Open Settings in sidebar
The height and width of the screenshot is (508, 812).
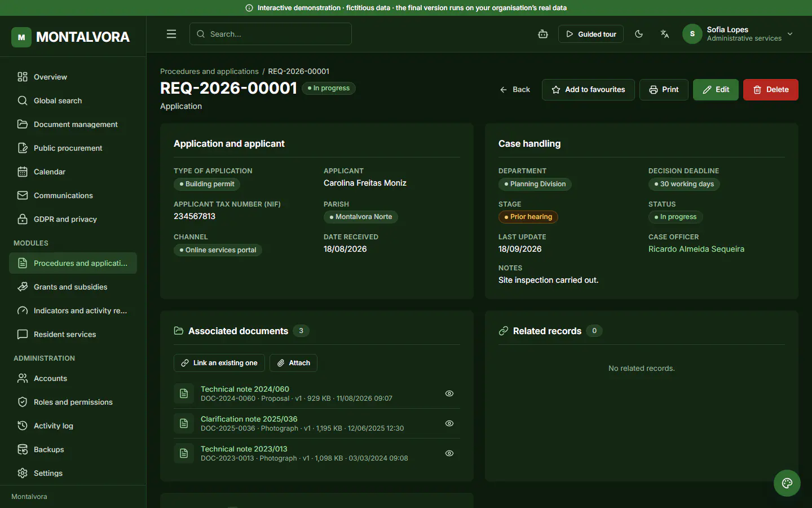tap(73, 473)
